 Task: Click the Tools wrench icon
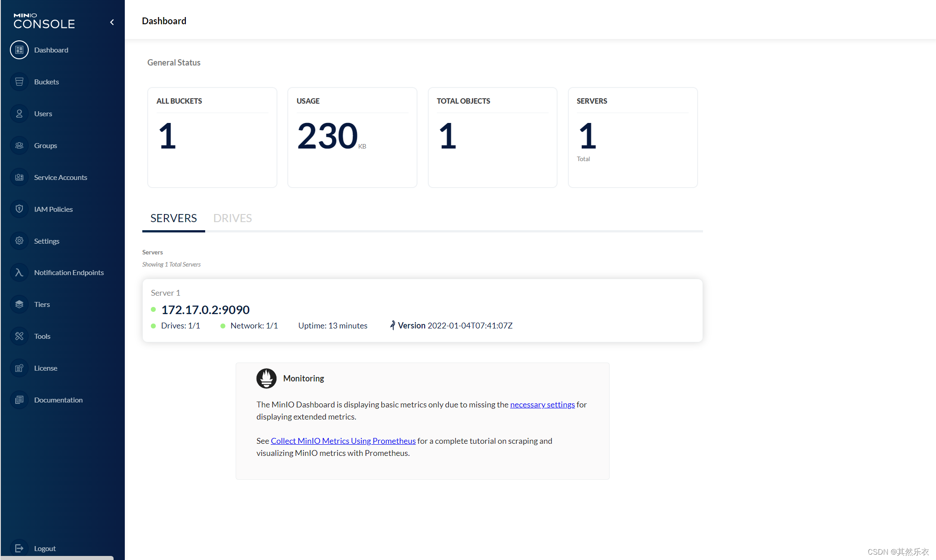click(19, 336)
